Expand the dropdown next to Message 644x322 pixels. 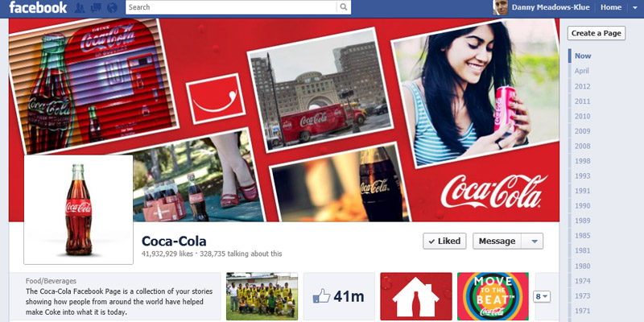coord(534,241)
